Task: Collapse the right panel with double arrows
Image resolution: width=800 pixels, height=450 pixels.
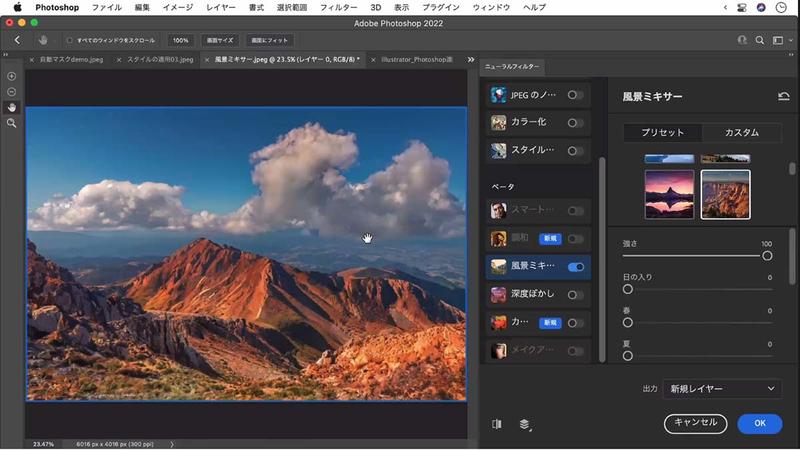Action: 791,55
